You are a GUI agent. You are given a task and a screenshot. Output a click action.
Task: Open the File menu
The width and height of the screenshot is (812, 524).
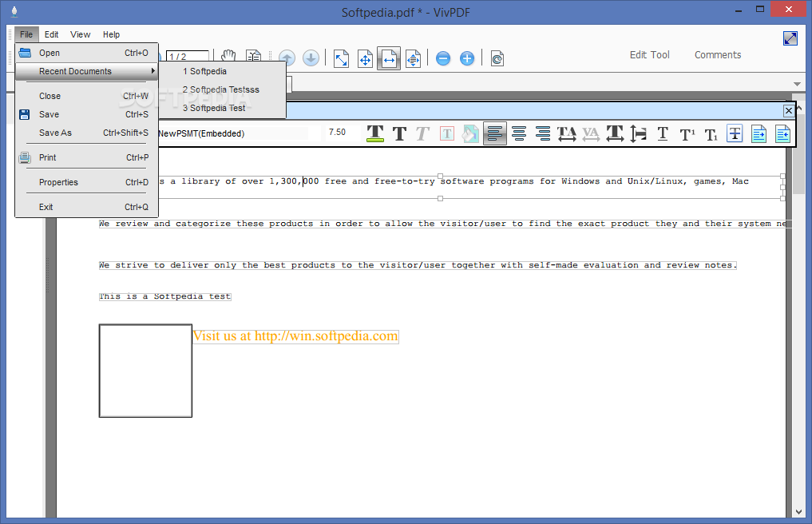(x=26, y=34)
